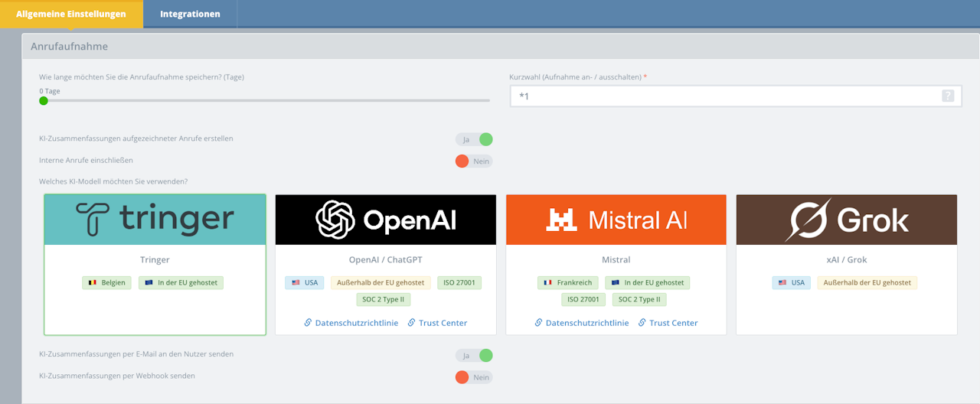The width and height of the screenshot is (980, 404).
Task: Switch to the Integrationen tab
Action: [190, 14]
